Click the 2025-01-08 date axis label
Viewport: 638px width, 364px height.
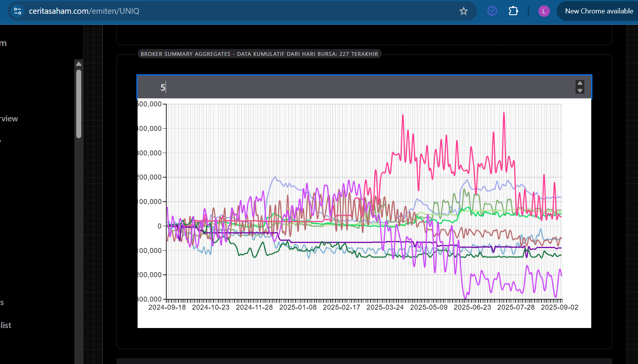click(x=298, y=307)
